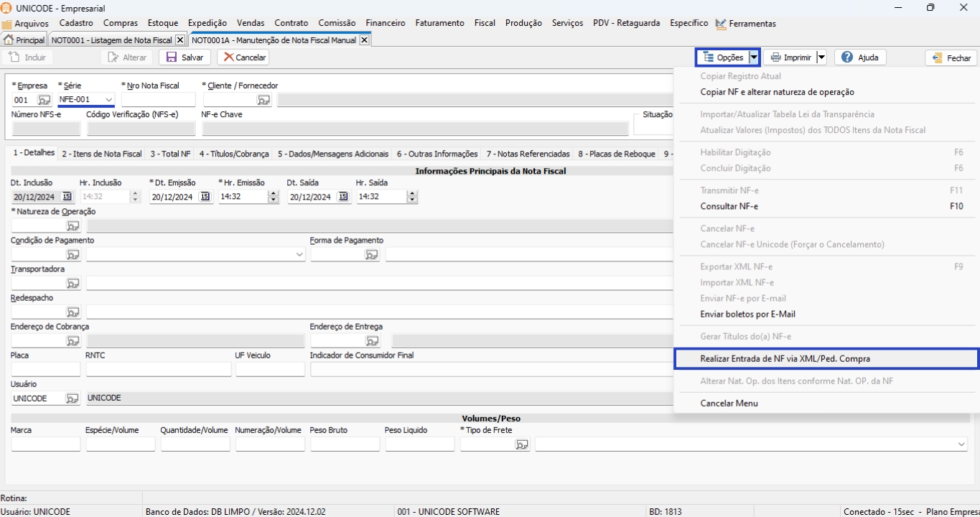Click into the Nro Nota Fiscal field
Image resolution: width=980 pixels, height=517 pixels.
pos(158,100)
